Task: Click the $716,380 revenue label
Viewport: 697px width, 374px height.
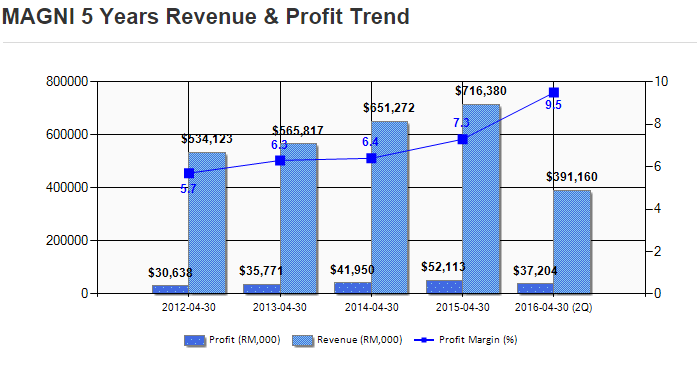Action: [x=481, y=91]
